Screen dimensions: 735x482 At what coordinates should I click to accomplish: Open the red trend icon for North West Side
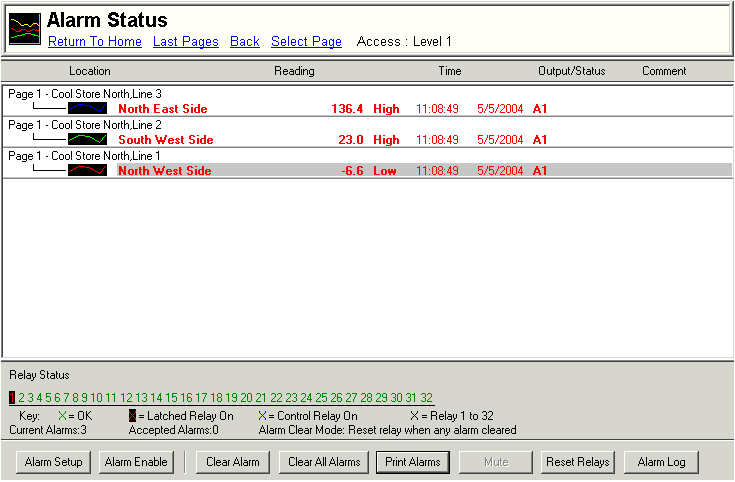pos(87,170)
